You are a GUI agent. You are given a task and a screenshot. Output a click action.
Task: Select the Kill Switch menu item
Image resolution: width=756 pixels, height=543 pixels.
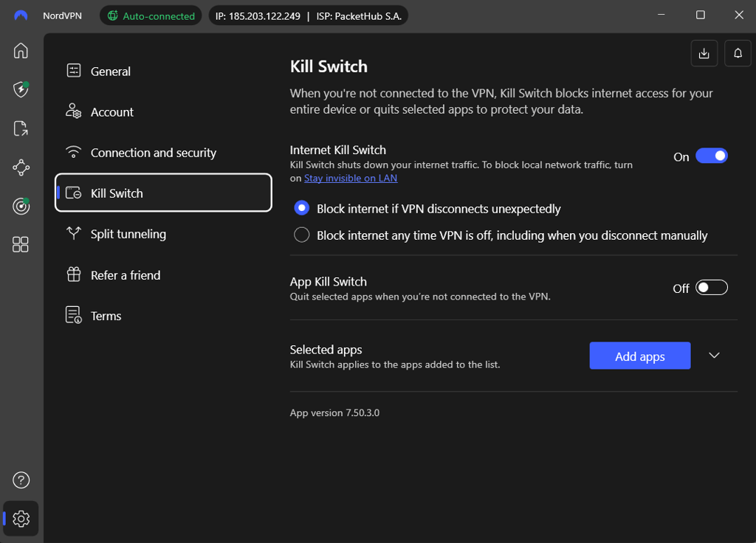(x=163, y=193)
